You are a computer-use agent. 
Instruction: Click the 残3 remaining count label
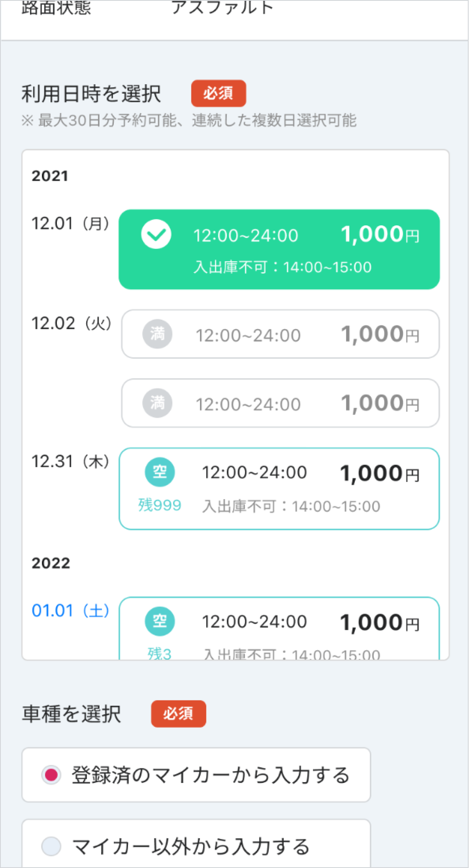tap(160, 653)
